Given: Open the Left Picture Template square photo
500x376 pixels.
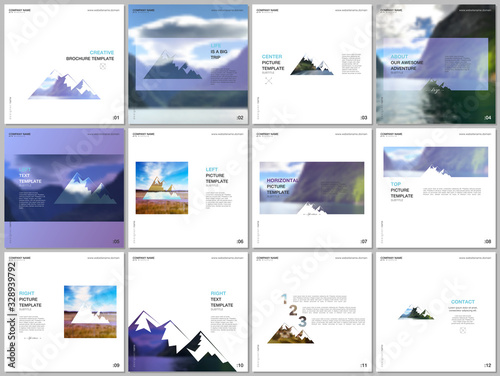Looking at the screenshot, I should (x=162, y=188).
